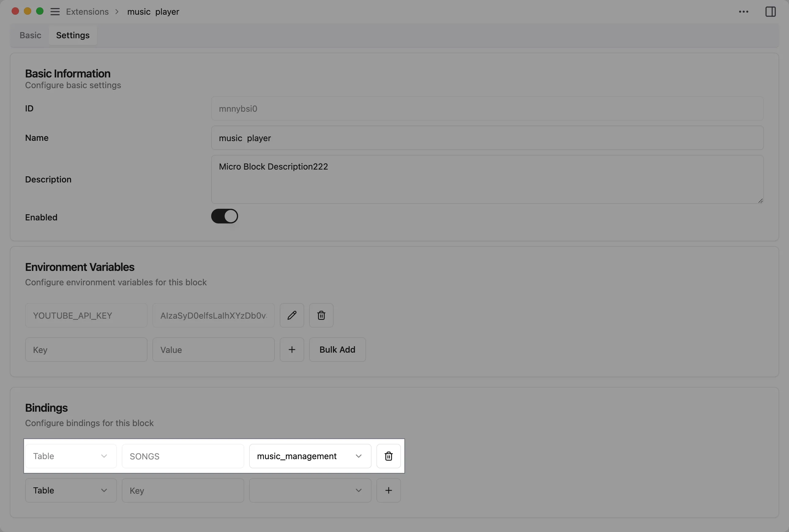Click the Name field containing music player

[487, 138]
